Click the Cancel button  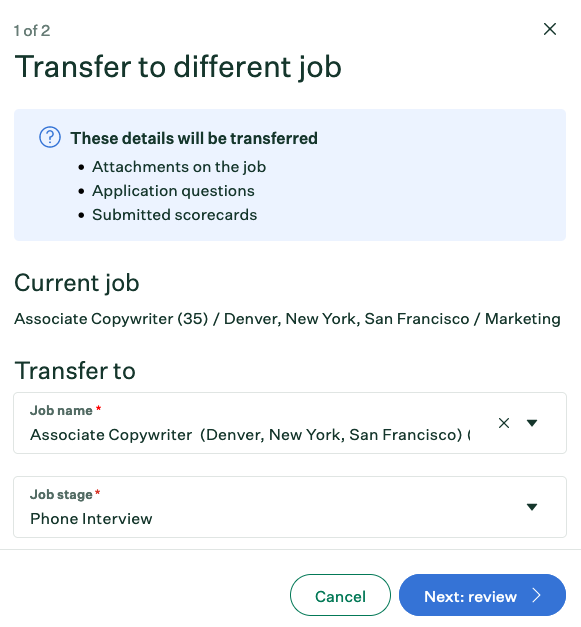point(340,595)
